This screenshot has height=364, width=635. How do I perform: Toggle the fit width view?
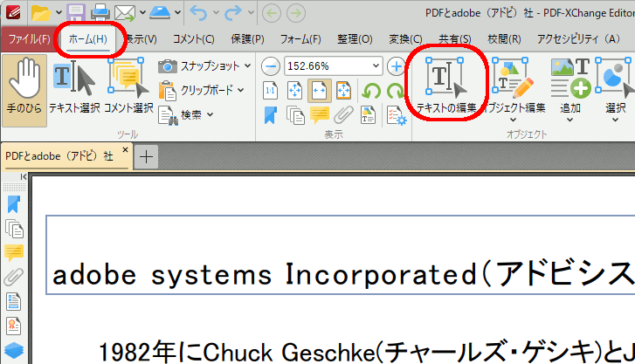click(319, 91)
